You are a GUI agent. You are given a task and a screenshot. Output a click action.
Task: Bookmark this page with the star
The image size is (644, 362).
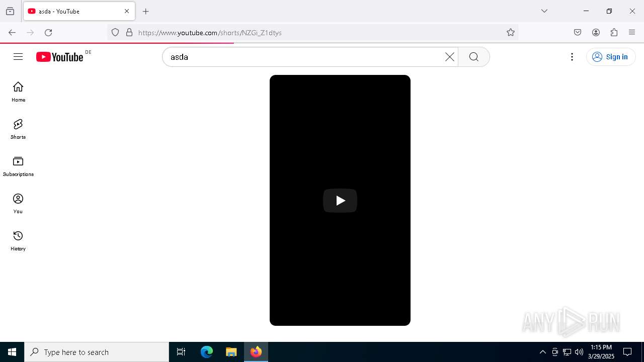pos(511,32)
